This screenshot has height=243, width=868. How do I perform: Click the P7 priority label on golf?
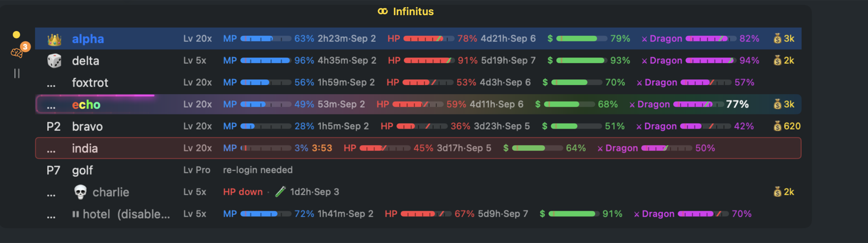[x=53, y=170]
